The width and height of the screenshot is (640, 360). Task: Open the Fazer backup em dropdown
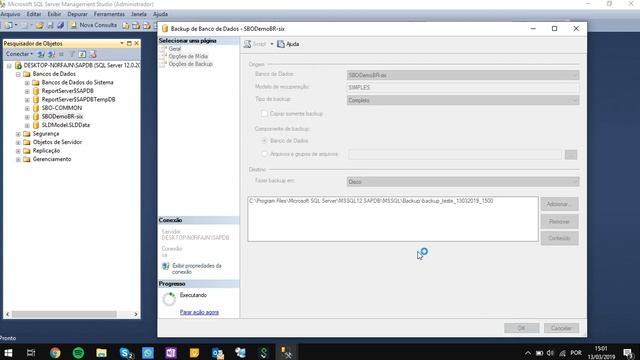pos(463,182)
